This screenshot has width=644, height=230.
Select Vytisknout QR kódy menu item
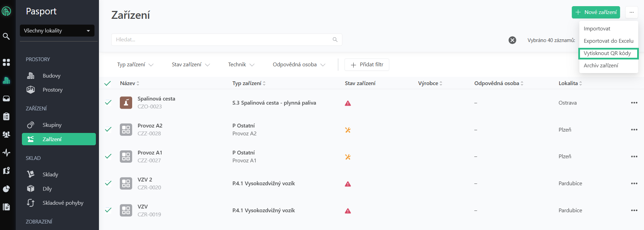pos(608,53)
